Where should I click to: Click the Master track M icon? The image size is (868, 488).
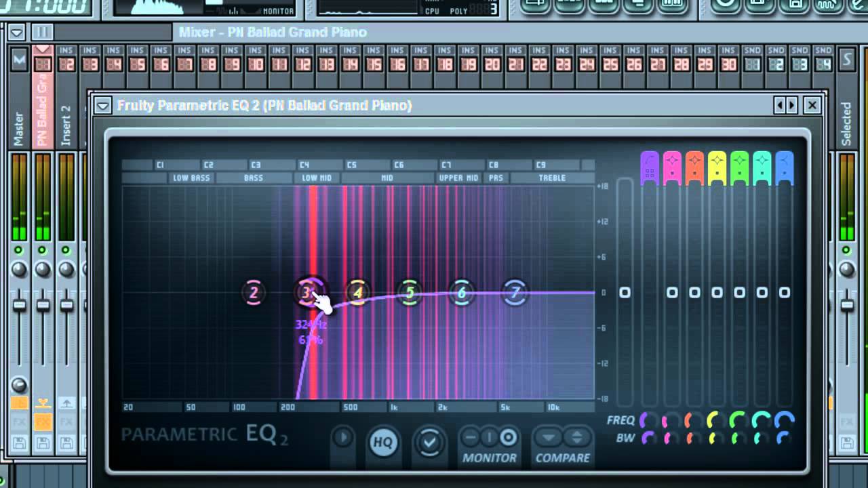pos(19,60)
